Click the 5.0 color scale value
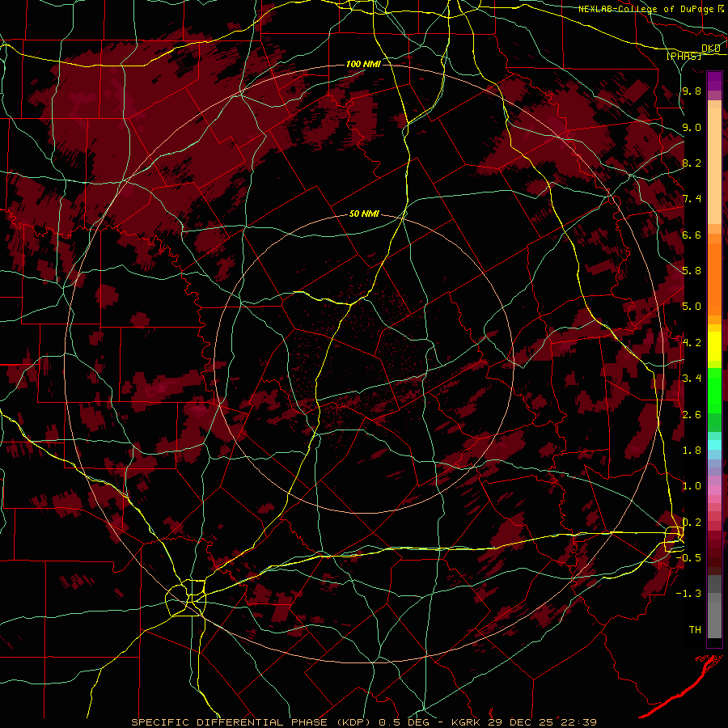 pyautogui.click(x=692, y=307)
